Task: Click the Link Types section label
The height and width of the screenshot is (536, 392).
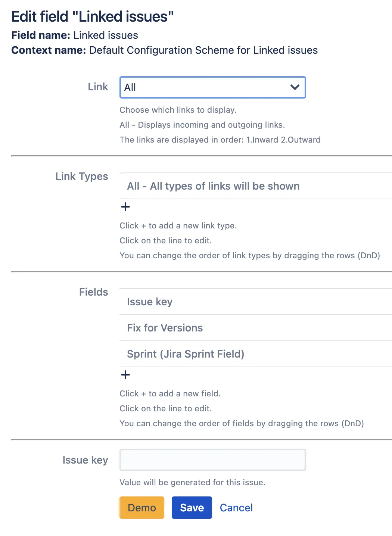Action: tap(82, 176)
